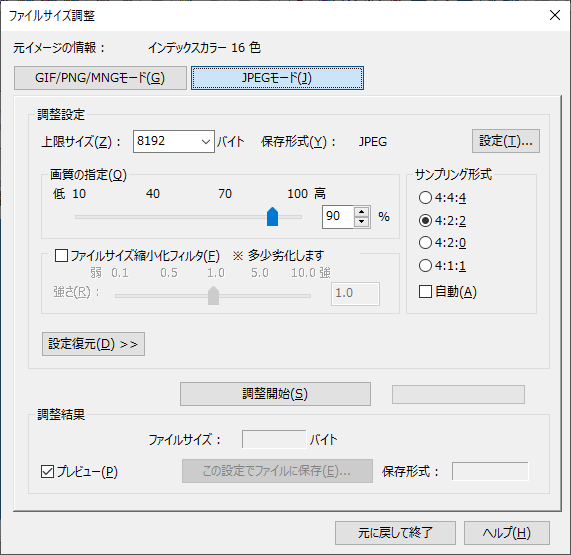
Task: Increase quality with the spinner up arrow
Action: coord(361,212)
